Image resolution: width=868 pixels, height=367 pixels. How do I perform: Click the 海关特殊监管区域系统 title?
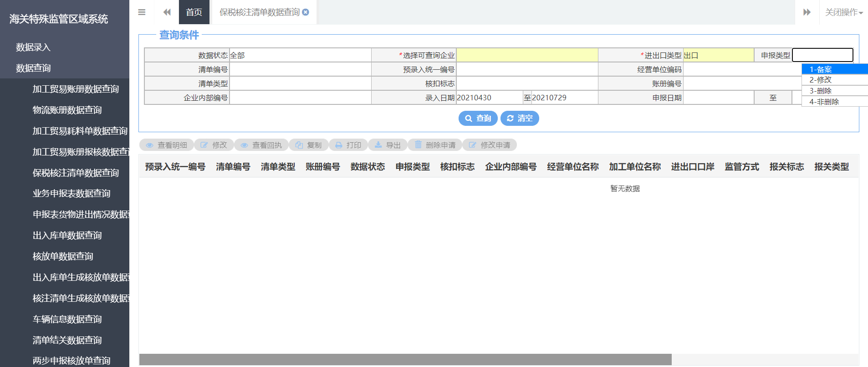(59, 19)
